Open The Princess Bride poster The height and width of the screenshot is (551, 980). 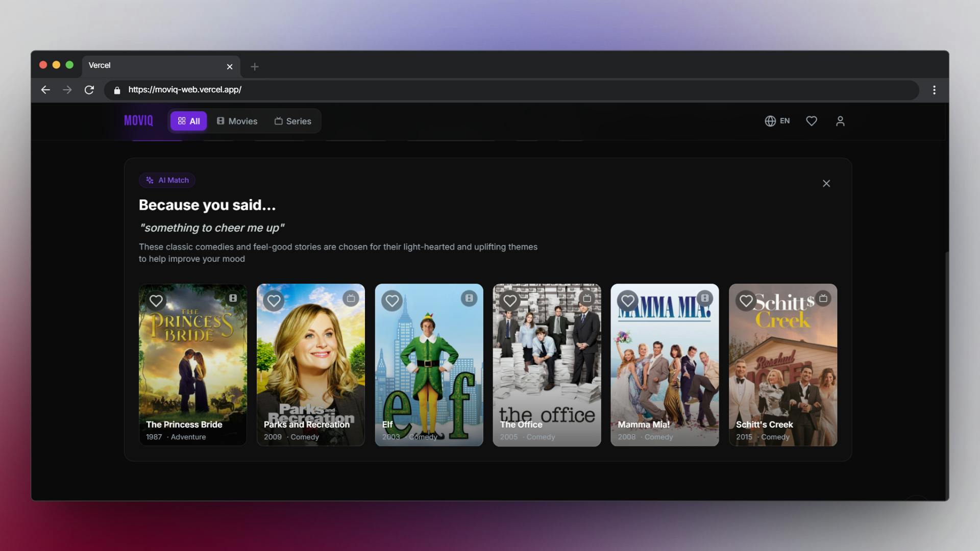click(193, 365)
